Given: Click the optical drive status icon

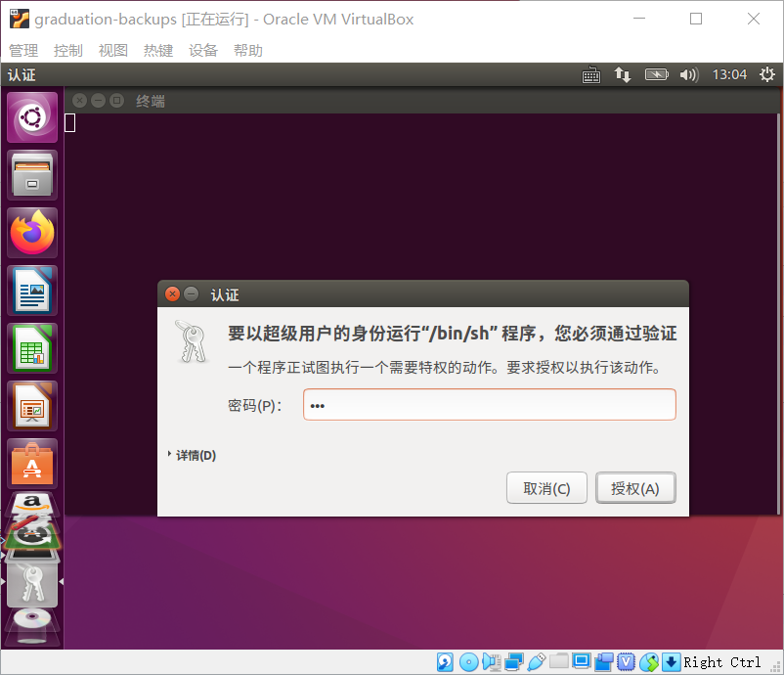Looking at the screenshot, I should pyautogui.click(x=468, y=662).
